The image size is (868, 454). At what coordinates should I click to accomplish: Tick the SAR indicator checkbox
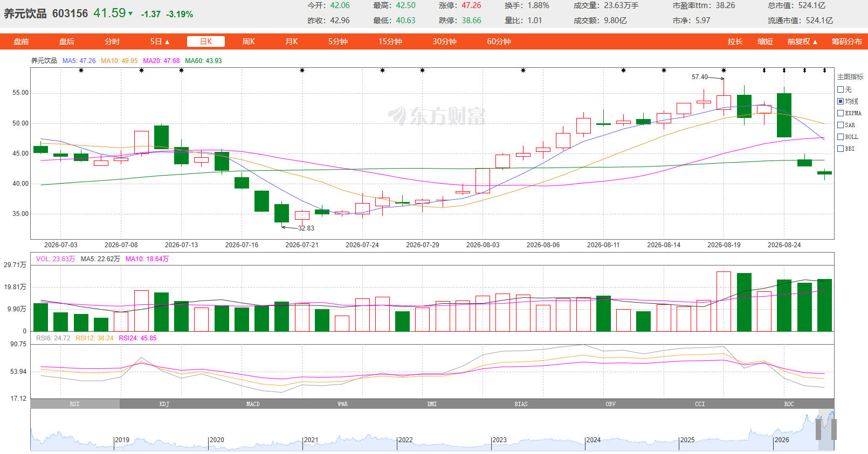[841, 125]
